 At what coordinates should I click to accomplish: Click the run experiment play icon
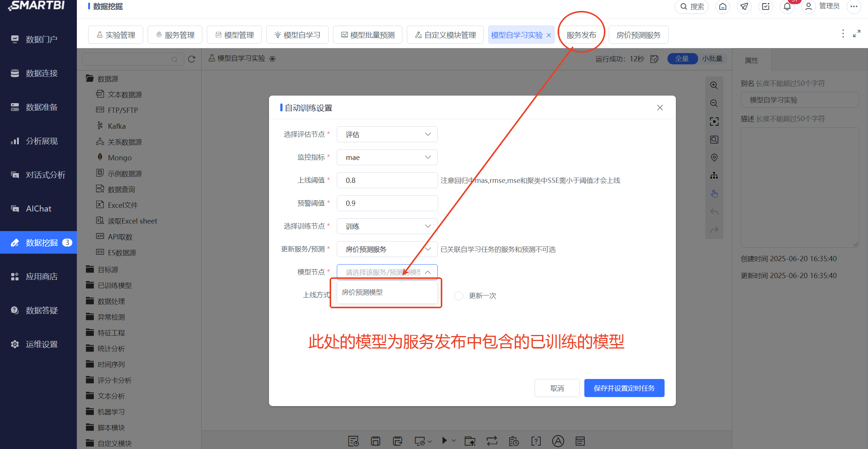[445, 440]
